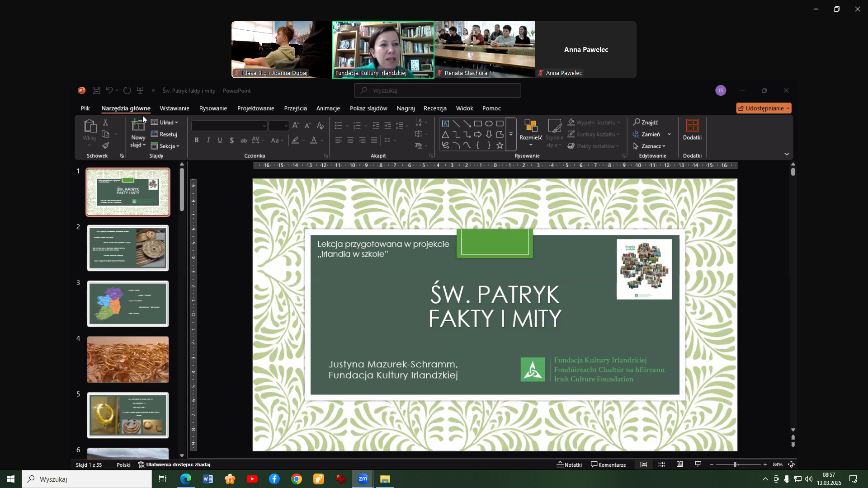This screenshot has height=488, width=868.
Task: Click the Znajdź magnifier icon
Action: pyautogui.click(x=637, y=122)
